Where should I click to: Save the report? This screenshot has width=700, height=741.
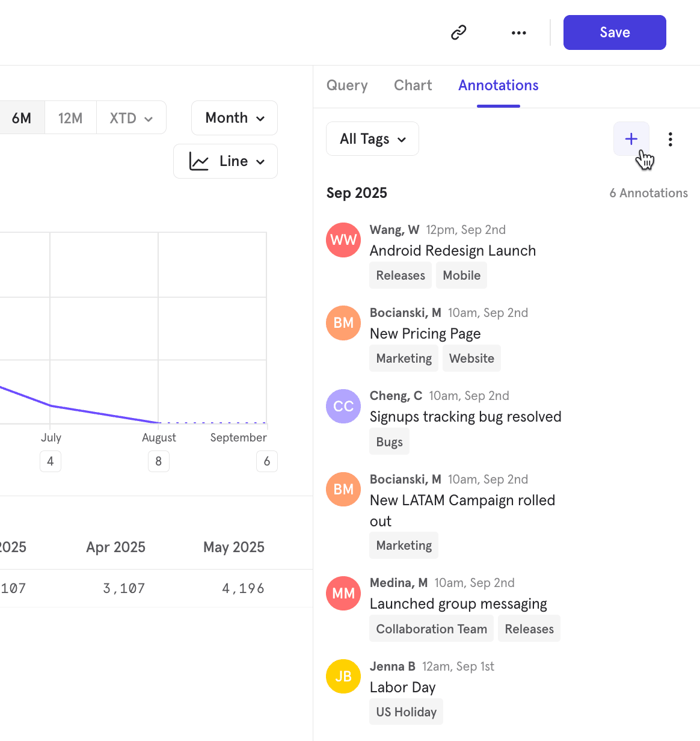[x=615, y=32]
